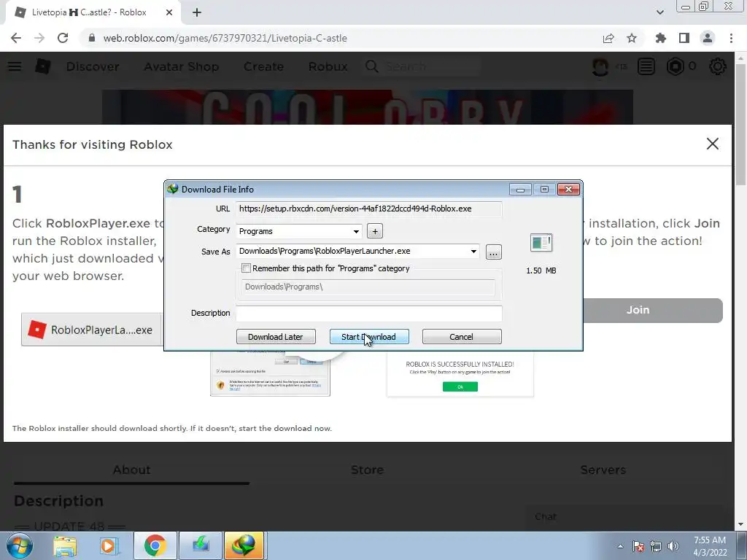Open the Robux balance icon

pos(675,66)
